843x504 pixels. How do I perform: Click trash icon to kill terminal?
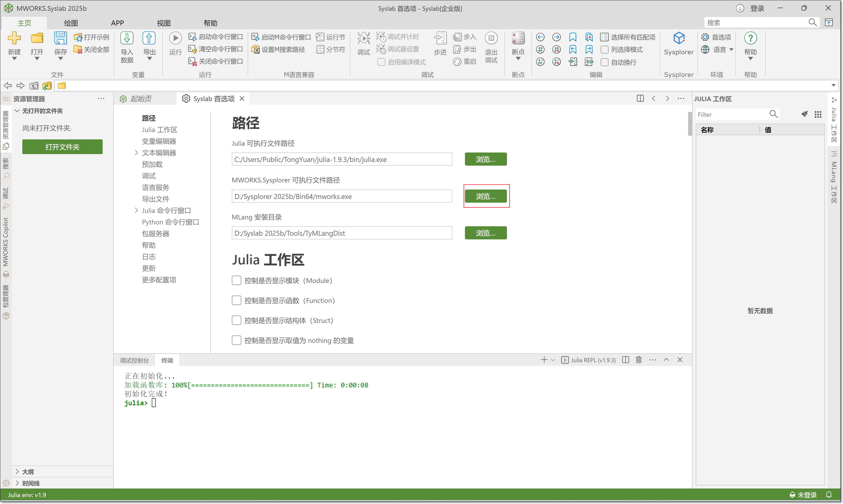click(x=638, y=360)
